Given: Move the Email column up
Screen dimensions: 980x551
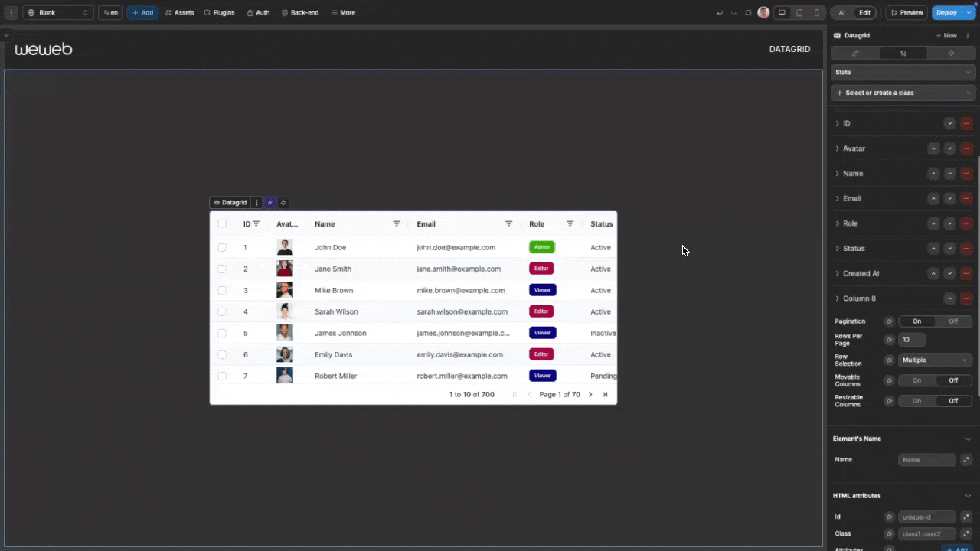Looking at the screenshot, I should coord(933,198).
